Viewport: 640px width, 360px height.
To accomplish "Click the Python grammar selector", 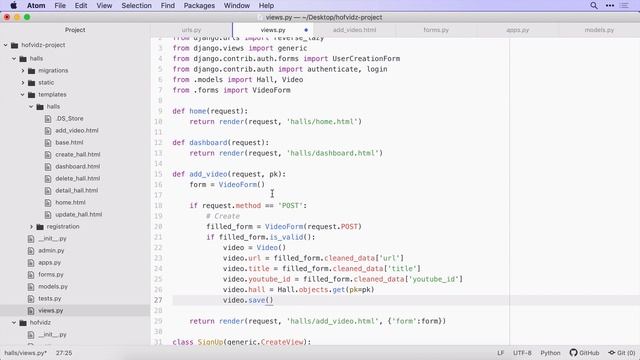I will pyautogui.click(x=550, y=353).
